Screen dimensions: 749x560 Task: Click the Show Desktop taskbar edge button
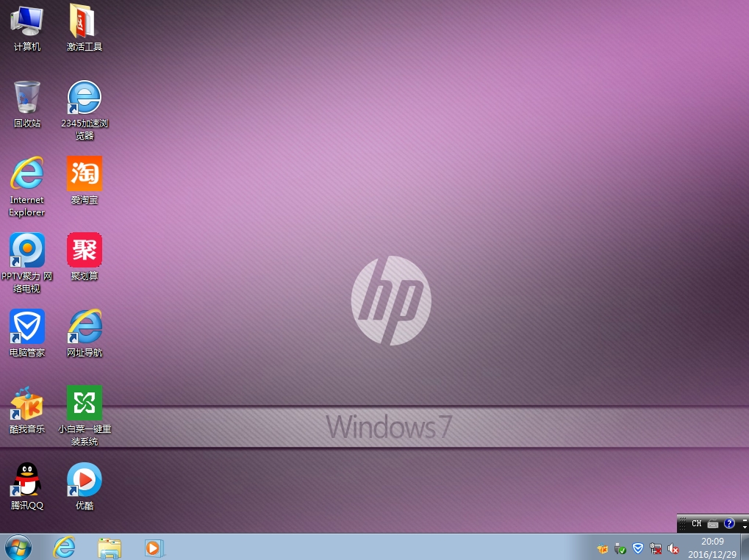tap(745, 547)
